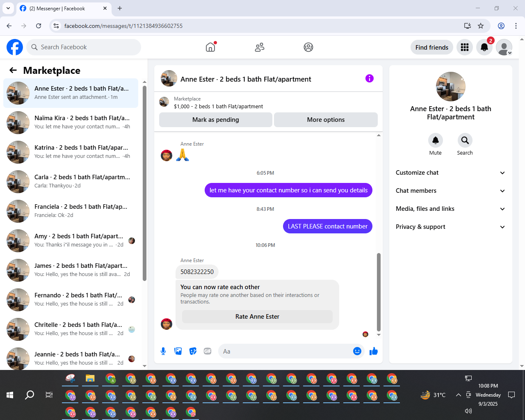Open Chritelle conversation in list
The image size is (525, 420).
coord(71,329)
